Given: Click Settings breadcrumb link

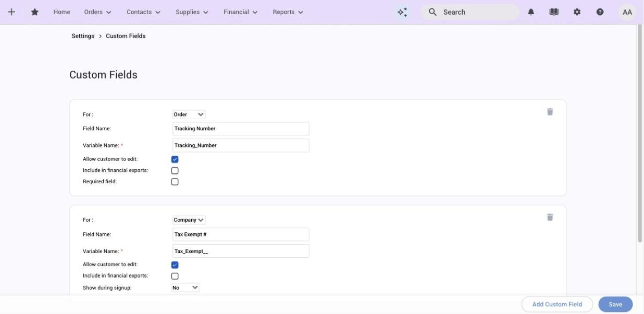Looking at the screenshot, I should [83, 36].
